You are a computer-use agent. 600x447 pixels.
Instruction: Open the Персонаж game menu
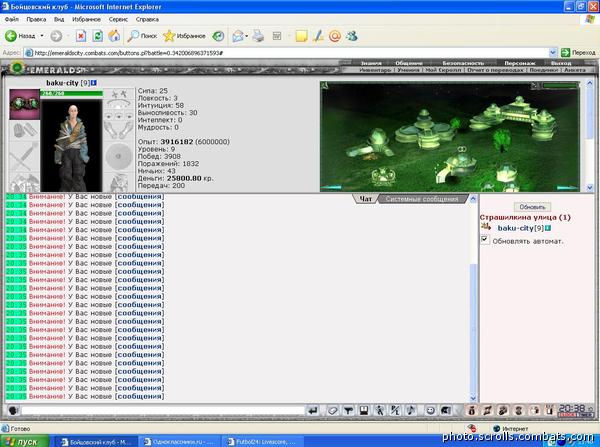click(520, 63)
